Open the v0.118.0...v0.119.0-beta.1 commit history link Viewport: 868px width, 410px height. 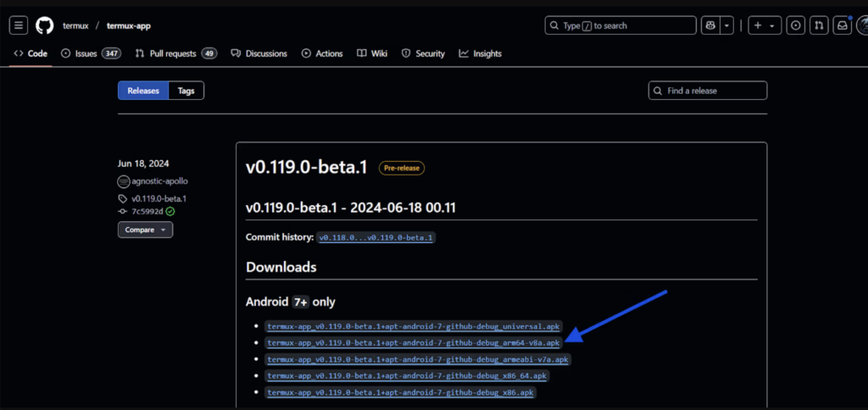click(376, 238)
